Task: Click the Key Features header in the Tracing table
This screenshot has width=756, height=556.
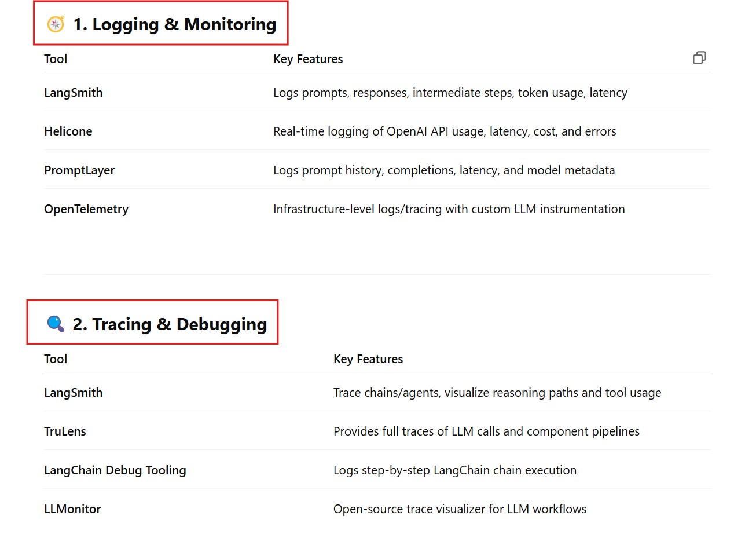Action: (x=368, y=359)
